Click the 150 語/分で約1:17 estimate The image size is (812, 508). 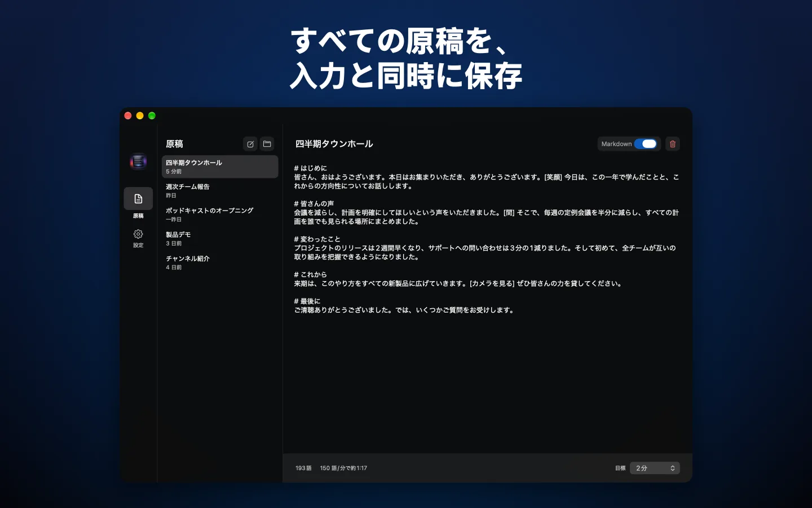(343, 468)
